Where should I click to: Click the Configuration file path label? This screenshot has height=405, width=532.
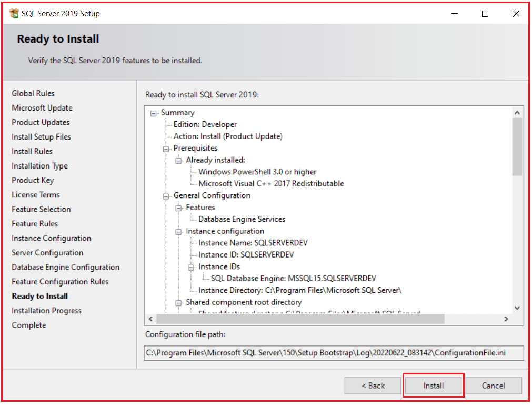(x=185, y=335)
